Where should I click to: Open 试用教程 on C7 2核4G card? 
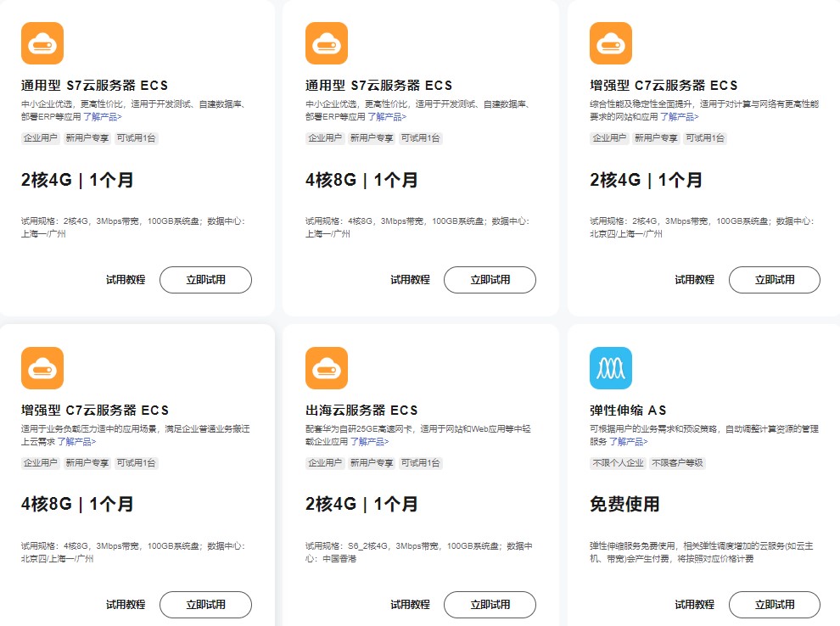pyautogui.click(x=694, y=280)
